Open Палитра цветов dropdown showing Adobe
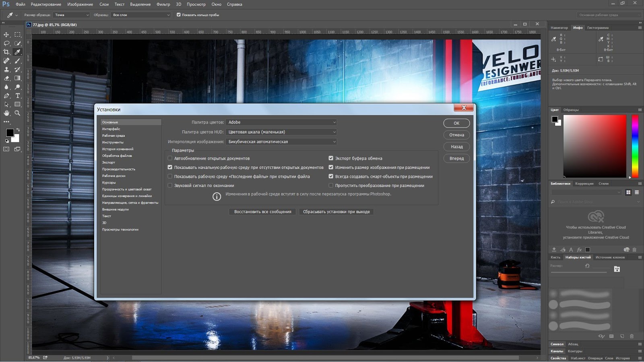This screenshot has width=644, height=362. point(281,122)
